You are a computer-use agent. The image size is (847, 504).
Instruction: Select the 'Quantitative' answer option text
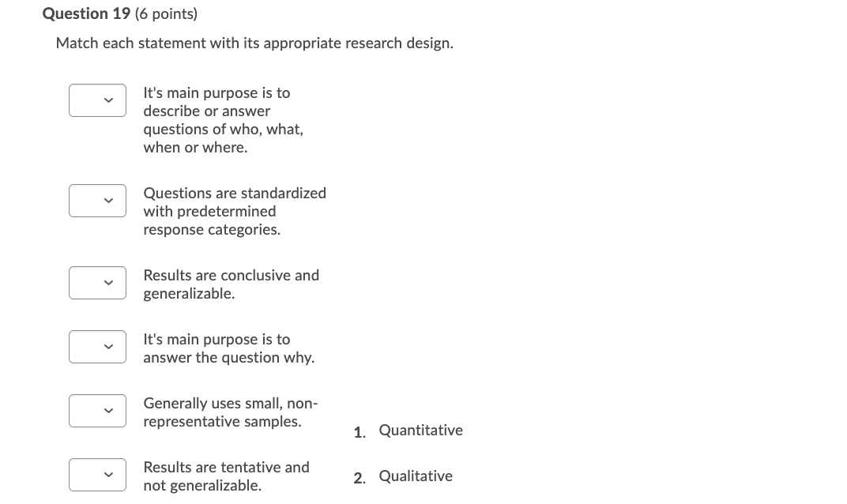click(x=420, y=430)
